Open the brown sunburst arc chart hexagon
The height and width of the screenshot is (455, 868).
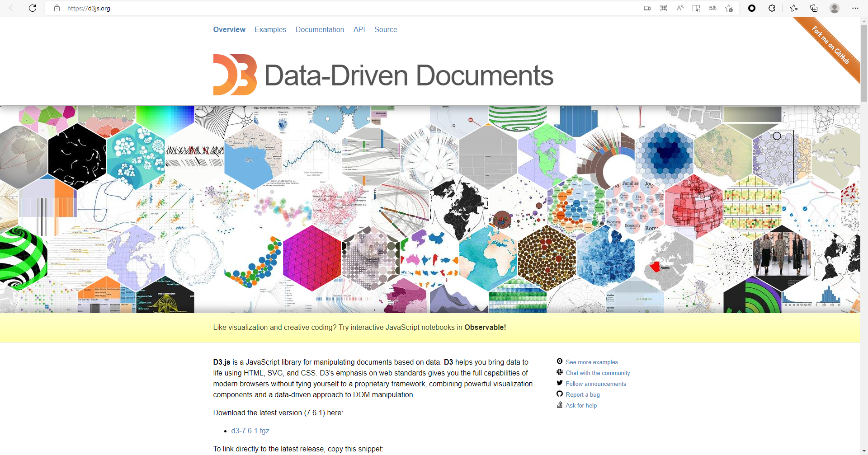pos(606,156)
